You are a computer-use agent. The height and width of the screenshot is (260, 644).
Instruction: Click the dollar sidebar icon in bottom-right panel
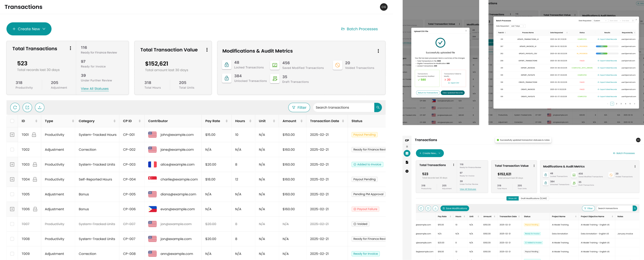point(407,171)
